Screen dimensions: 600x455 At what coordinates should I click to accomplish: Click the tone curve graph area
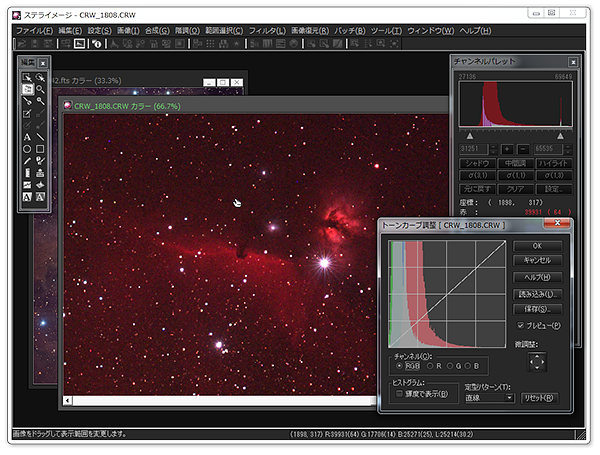click(x=445, y=295)
